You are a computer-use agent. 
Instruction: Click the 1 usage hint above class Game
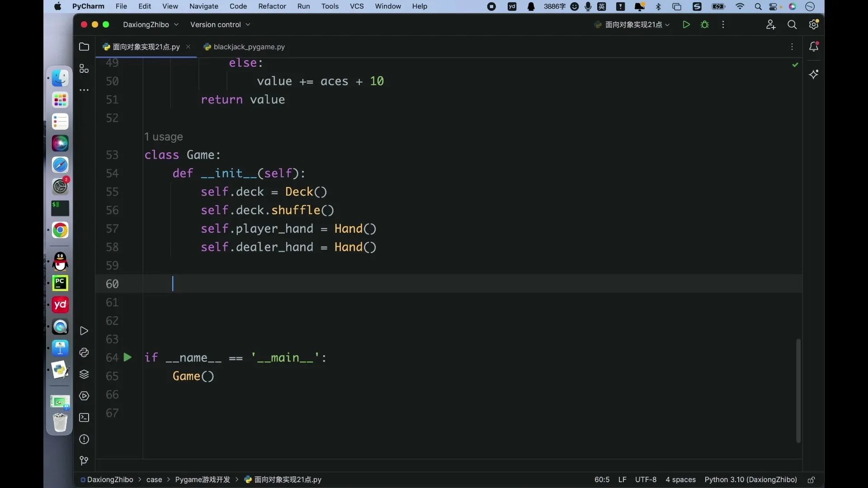(x=164, y=136)
